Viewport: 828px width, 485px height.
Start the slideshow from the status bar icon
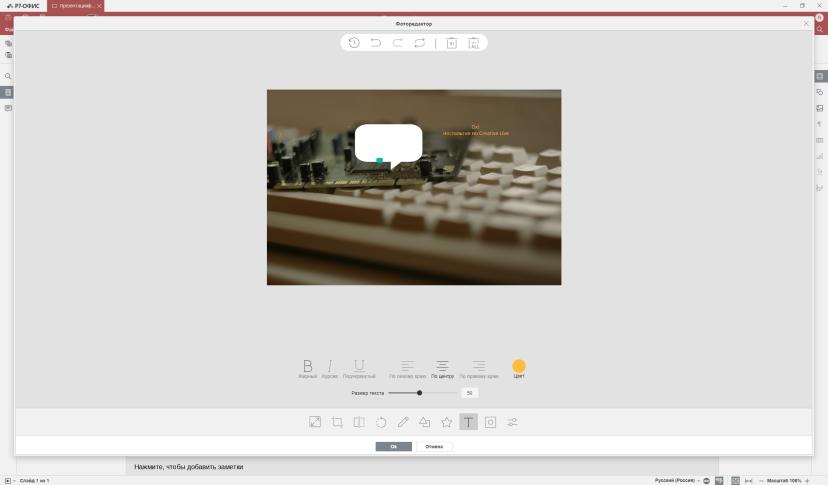click(7, 480)
